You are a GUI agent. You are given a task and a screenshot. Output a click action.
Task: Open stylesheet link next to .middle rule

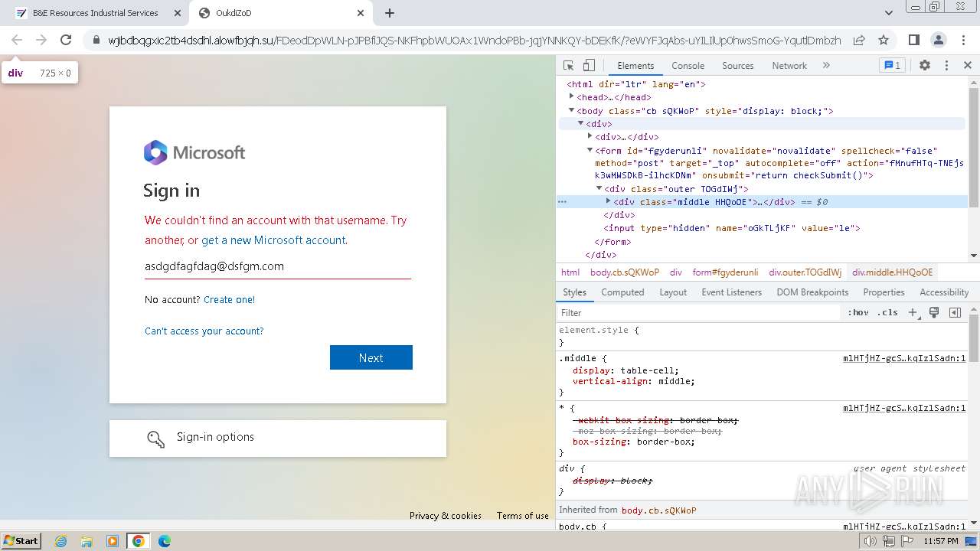pyautogui.click(x=904, y=358)
